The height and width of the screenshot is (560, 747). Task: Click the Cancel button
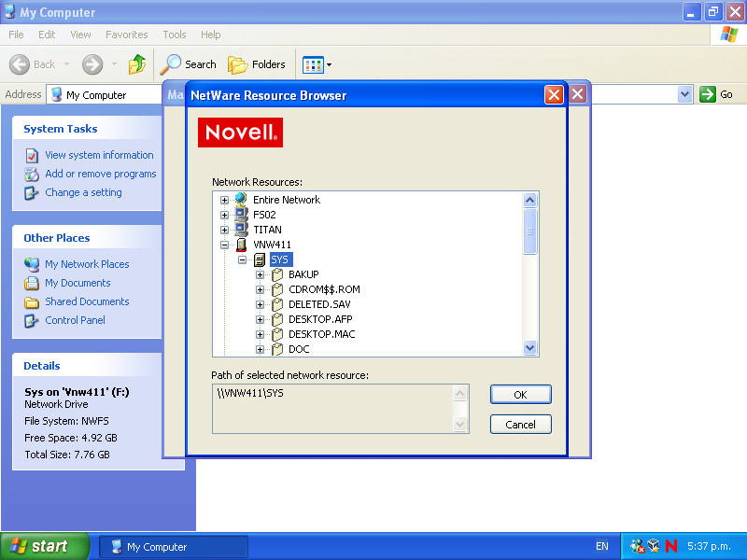coord(521,425)
